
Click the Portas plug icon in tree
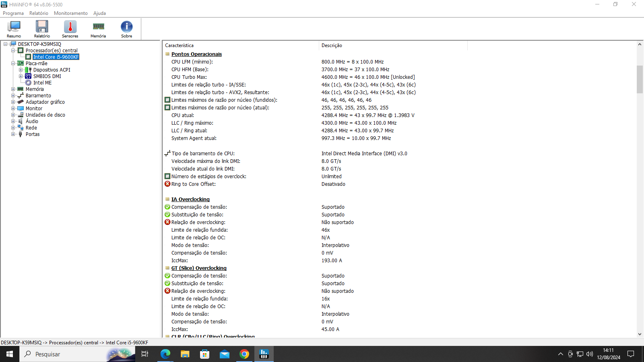(21, 134)
